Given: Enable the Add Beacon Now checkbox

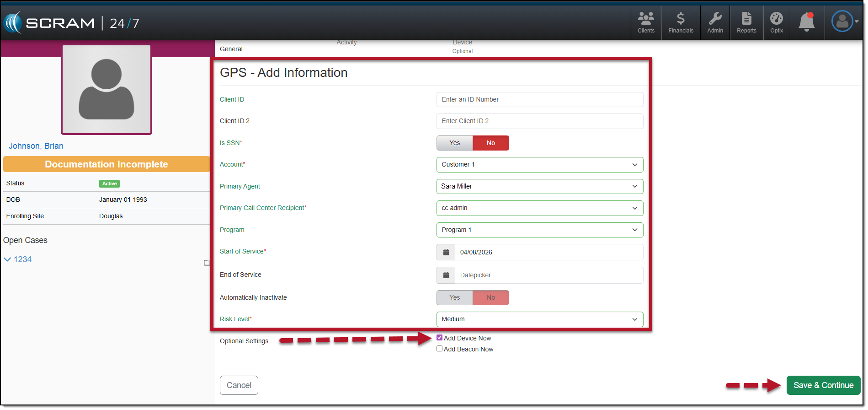Looking at the screenshot, I should [x=439, y=349].
